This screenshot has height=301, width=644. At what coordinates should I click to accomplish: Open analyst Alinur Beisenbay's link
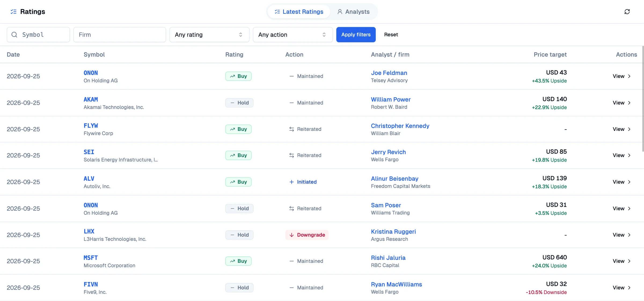click(x=395, y=179)
